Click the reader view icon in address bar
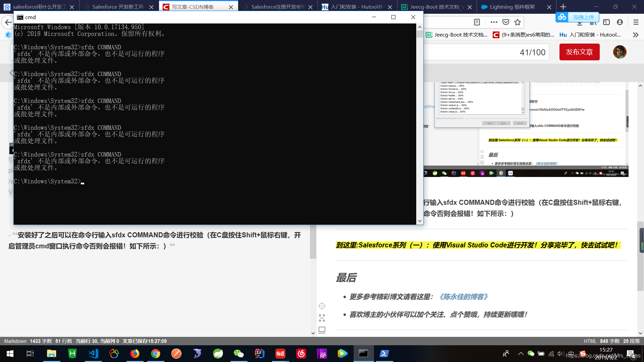The height and width of the screenshot is (362, 644). 477,22
